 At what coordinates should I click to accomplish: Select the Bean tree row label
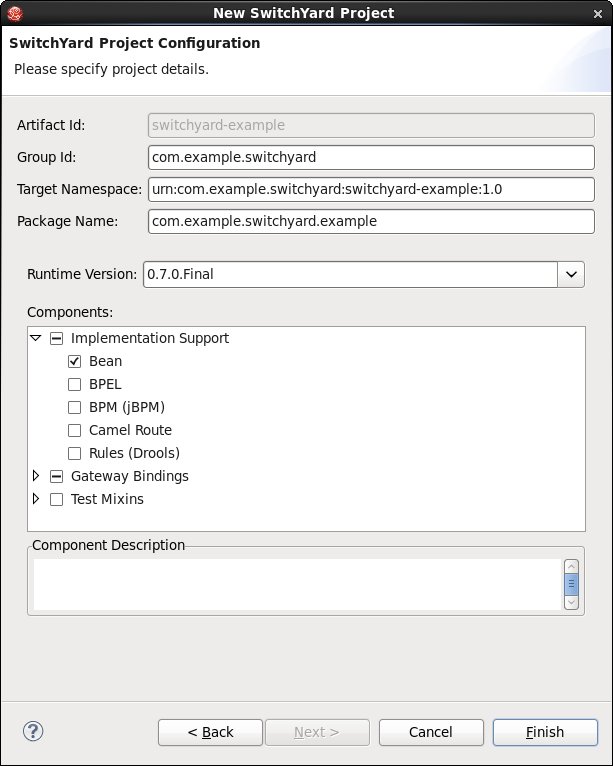(x=106, y=362)
